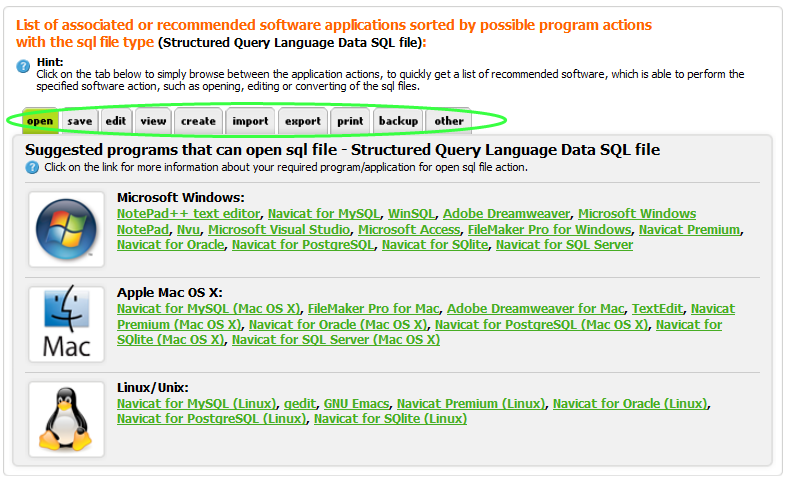Open the Windows Adobe Dreamweaver link
The height and width of the screenshot is (480, 788).
click(507, 214)
